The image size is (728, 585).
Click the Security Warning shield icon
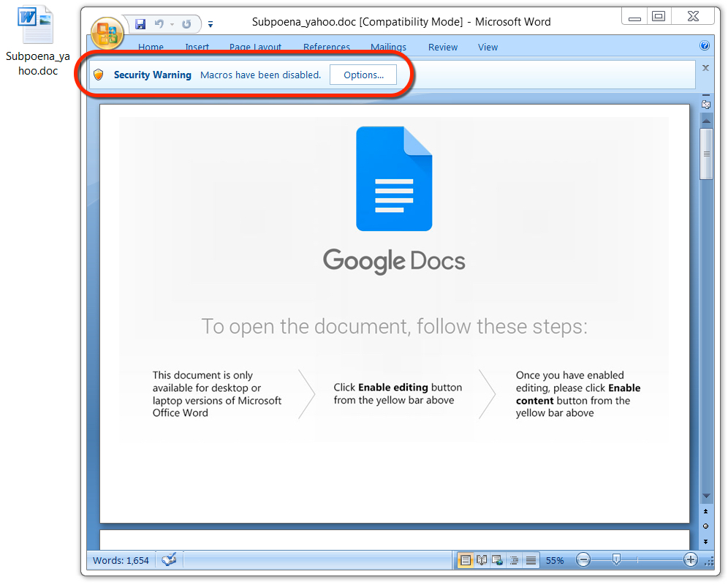click(99, 75)
